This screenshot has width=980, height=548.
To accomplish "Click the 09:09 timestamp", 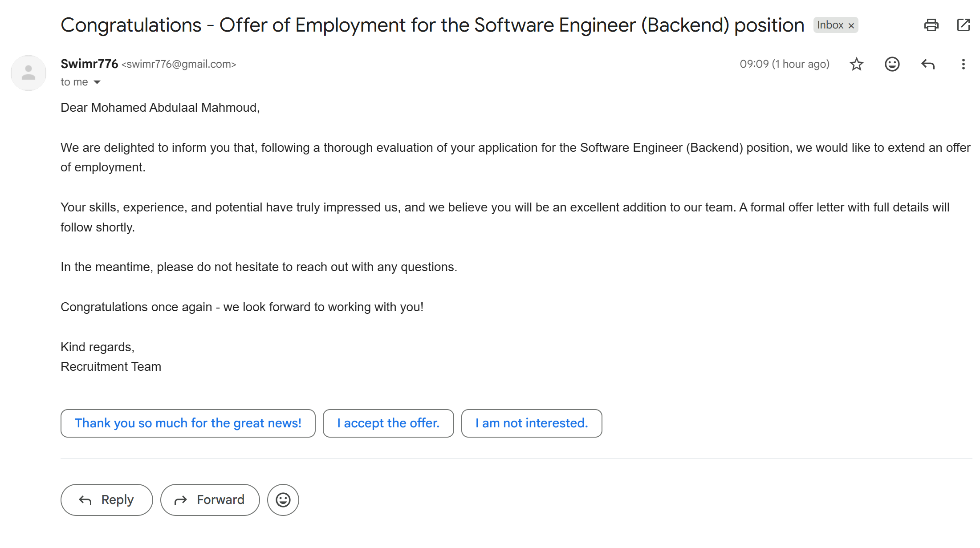I will [785, 64].
